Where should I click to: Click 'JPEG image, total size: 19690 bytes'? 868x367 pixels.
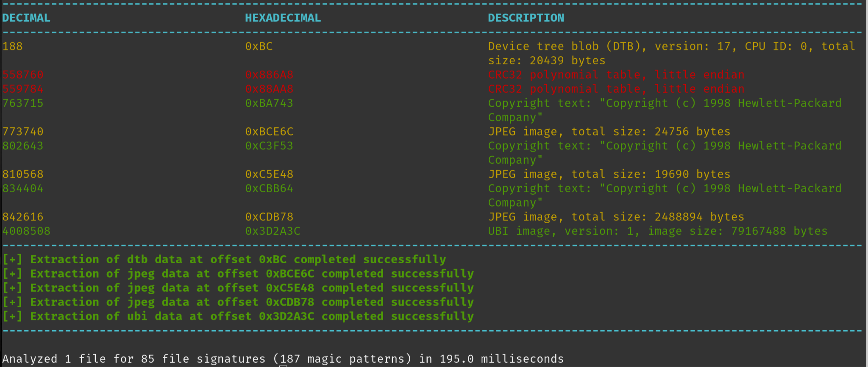click(609, 174)
